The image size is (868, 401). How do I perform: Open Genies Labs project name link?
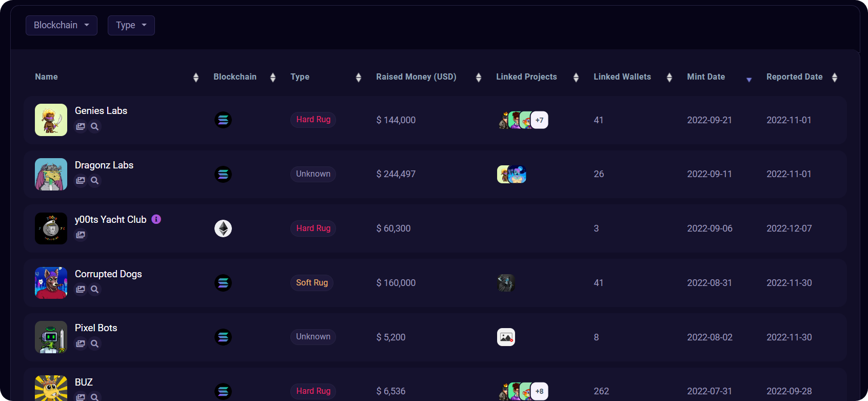pyautogui.click(x=101, y=111)
